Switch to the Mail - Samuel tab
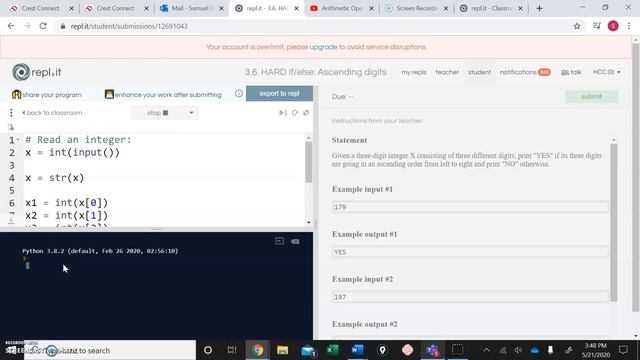640x360 pixels. point(191,8)
